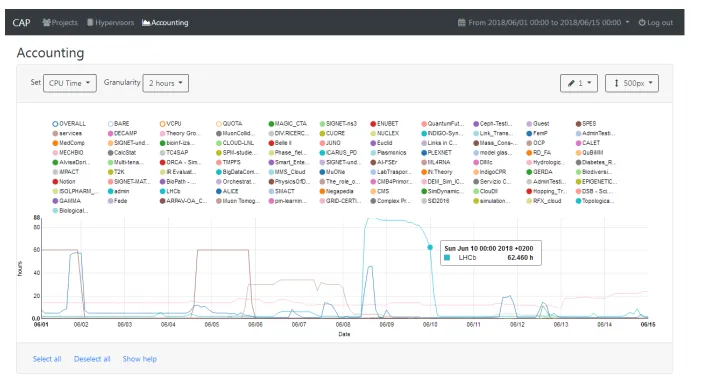Image resolution: width=704 pixels, height=378 pixels.
Task: Click Deselect all link
Action: click(x=92, y=359)
